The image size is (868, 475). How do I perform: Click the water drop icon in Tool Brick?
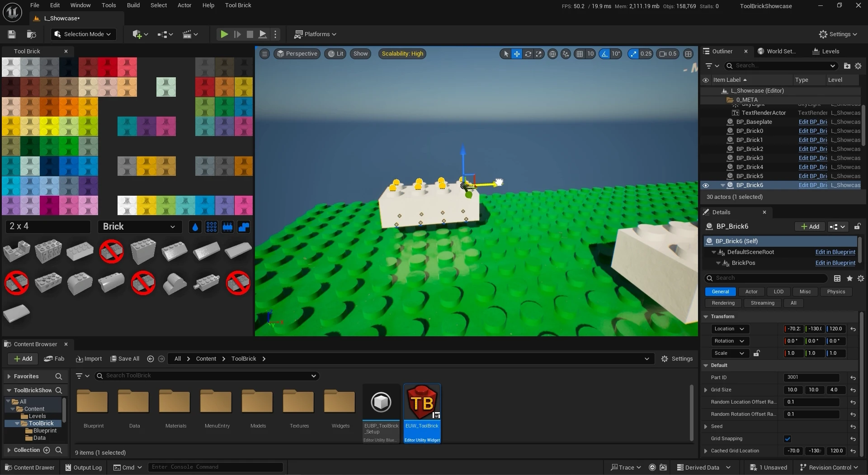tap(195, 227)
